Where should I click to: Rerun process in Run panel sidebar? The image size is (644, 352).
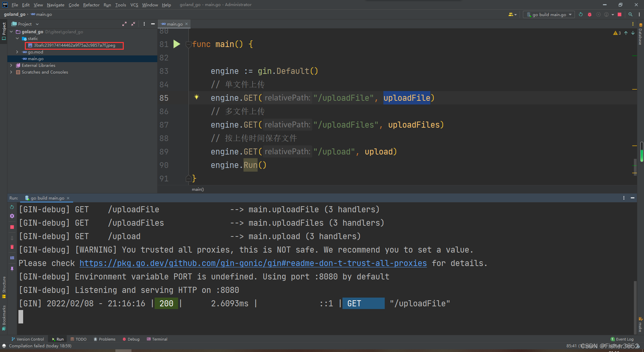(12, 207)
